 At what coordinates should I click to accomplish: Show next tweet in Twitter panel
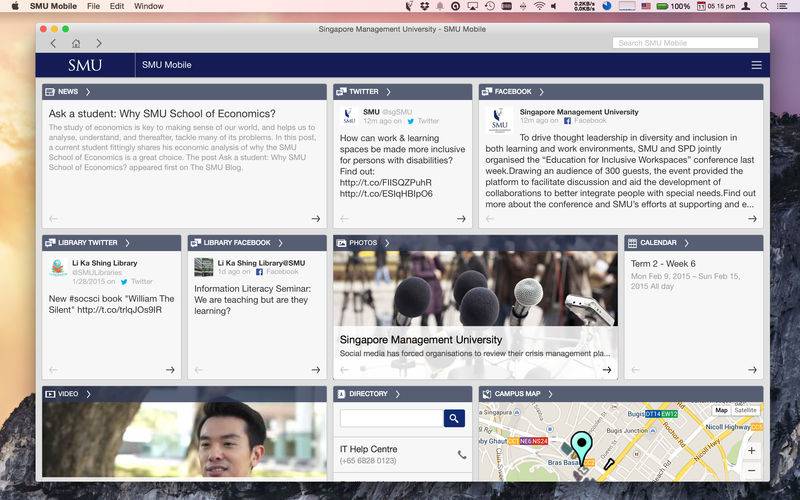tap(461, 219)
